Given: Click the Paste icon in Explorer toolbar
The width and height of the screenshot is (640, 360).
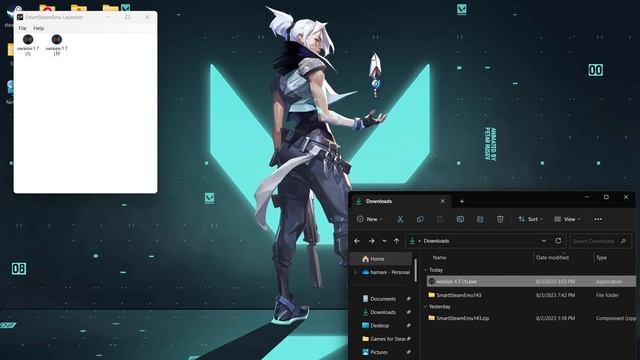Looking at the screenshot, I should tap(440, 219).
